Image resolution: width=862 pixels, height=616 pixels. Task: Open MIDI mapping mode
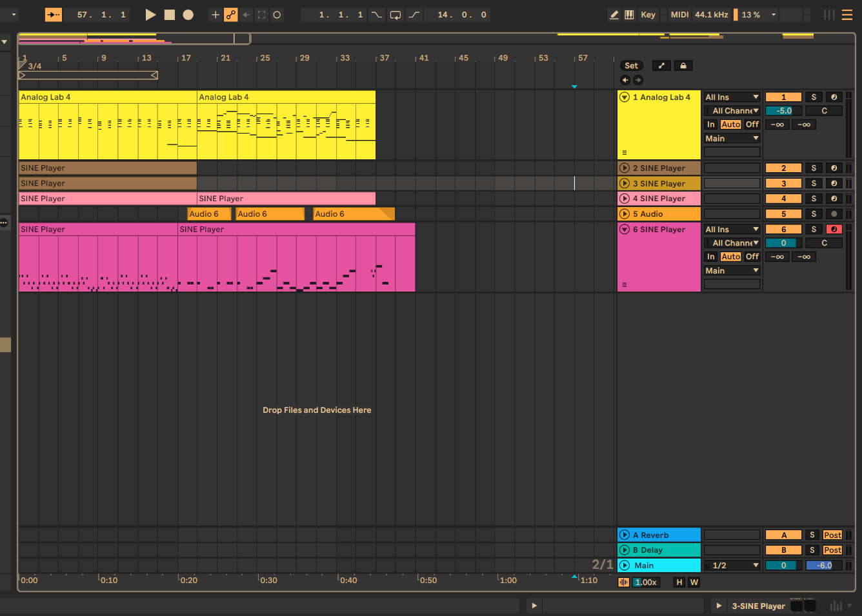[679, 14]
